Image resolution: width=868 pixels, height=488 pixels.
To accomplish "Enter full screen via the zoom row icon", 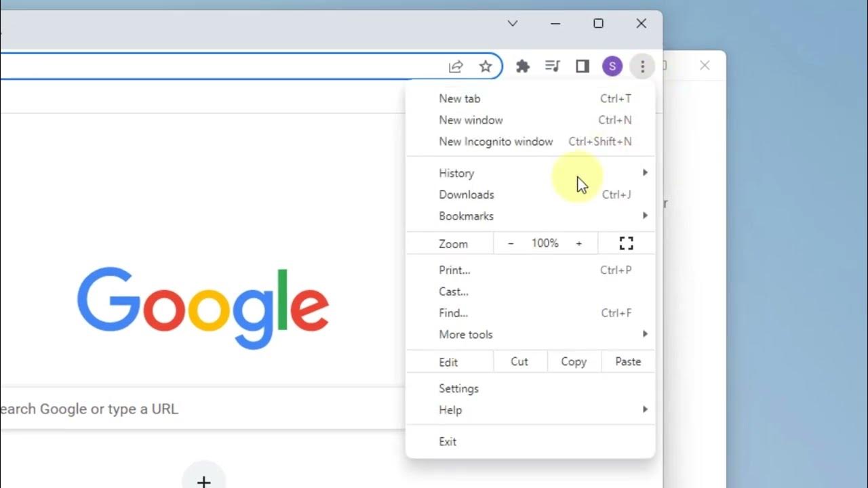I will 627,243.
